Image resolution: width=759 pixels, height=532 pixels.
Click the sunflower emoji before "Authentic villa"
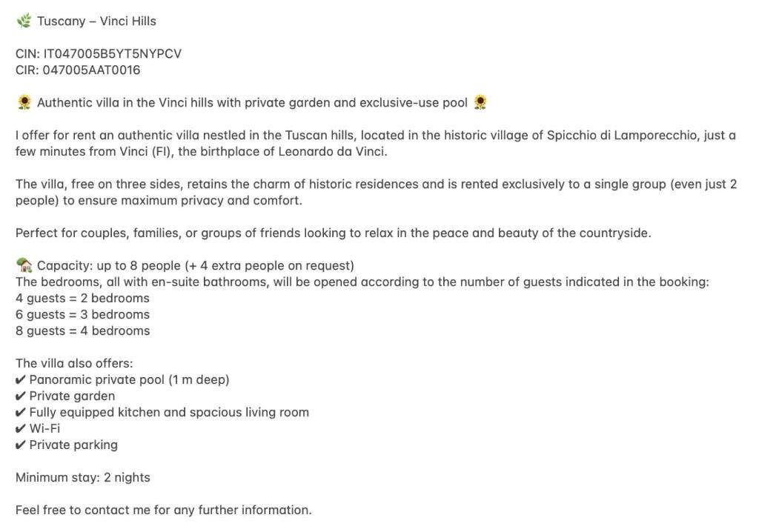click(24, 102)
